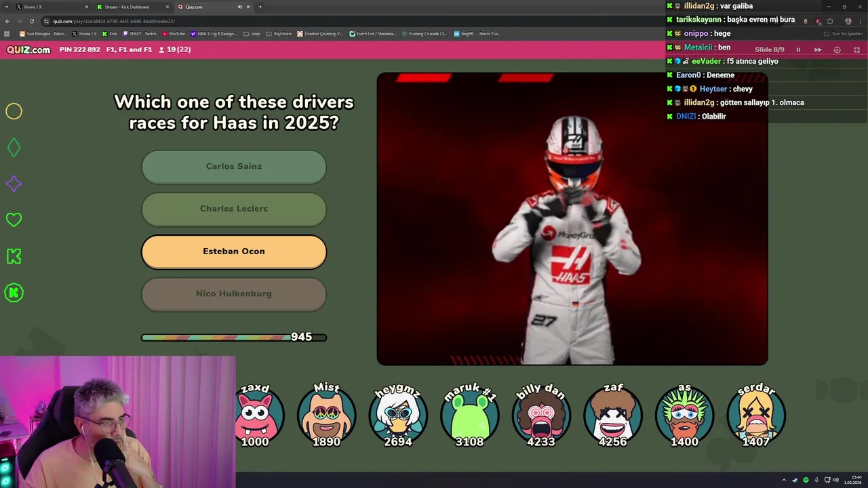The width and height of the screenshot is (868, 488).
Task: Select the purple star answer symbol
Action: point(14,184)
